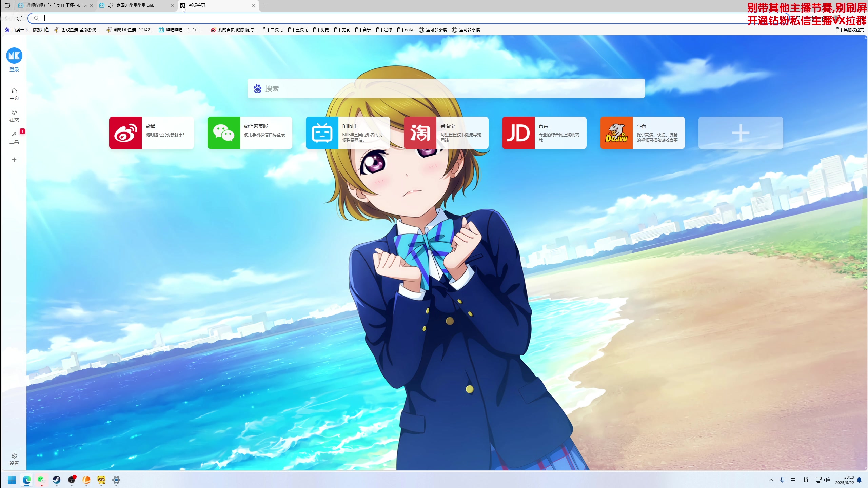This screenshot has width=868, height=488.
Task: Open WeChat from the taskbar
Action: (42, 480)
